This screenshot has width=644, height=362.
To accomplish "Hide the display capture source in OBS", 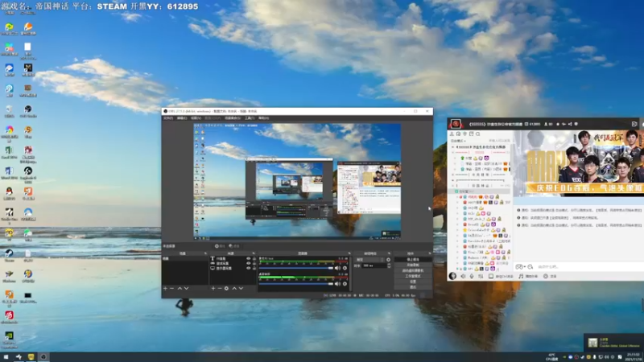I will tap(248, 268).
